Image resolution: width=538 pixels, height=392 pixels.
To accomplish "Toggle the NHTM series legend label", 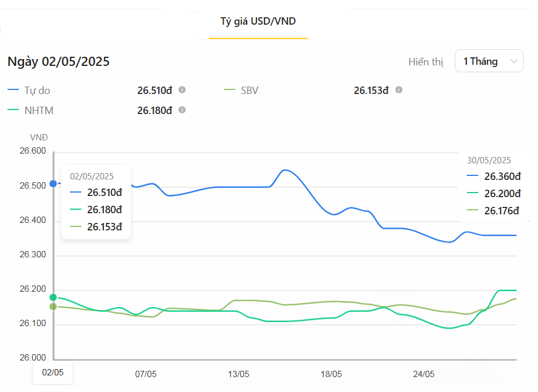I will coord(39,110).
